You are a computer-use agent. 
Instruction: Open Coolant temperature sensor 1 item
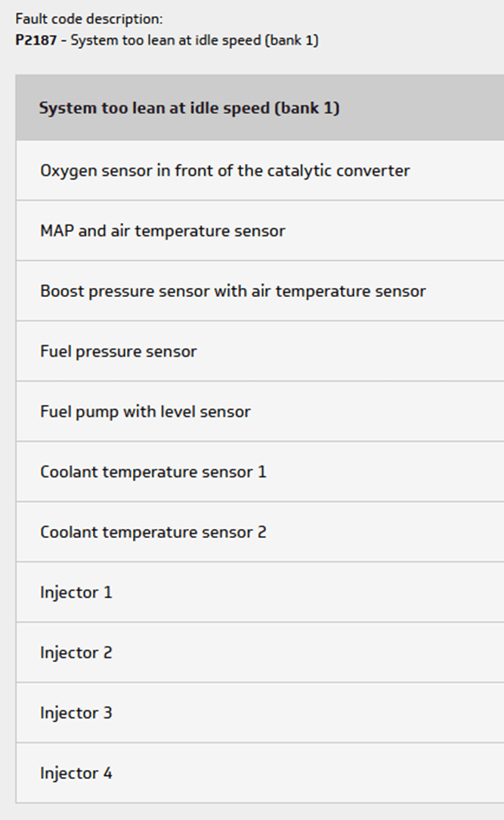tap(260, 472)
